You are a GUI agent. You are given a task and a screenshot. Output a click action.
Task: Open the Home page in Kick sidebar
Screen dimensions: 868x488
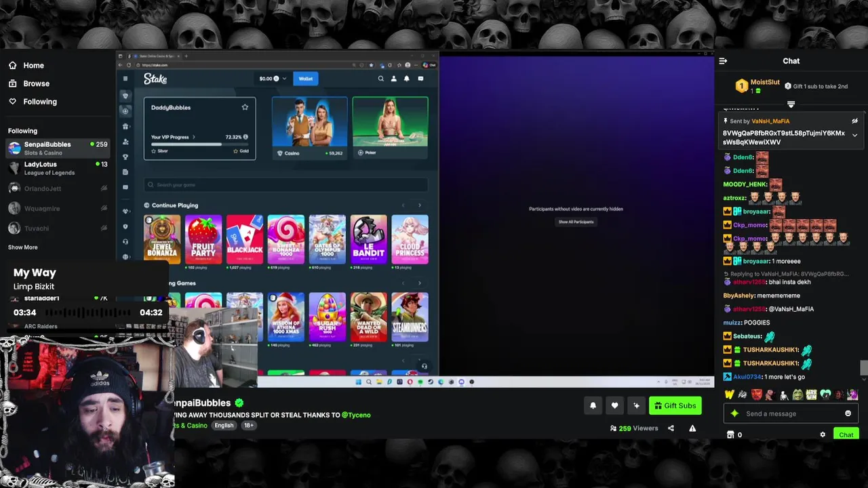point(27,66)
